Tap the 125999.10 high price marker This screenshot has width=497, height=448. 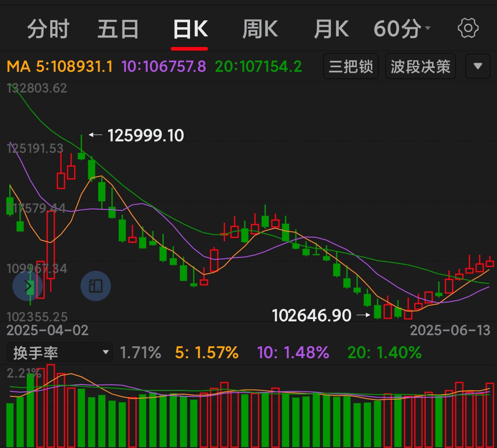(145, 135)
